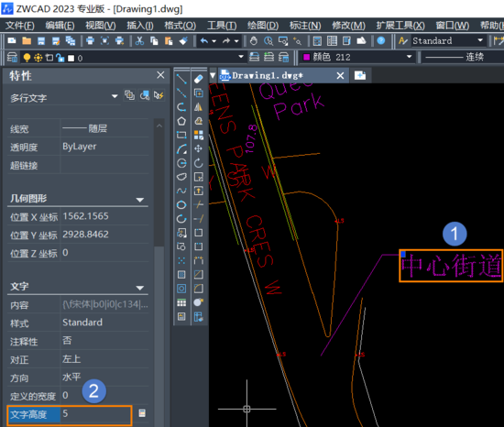Select the Copy objects tool
The width and height of the screenshot is (504, 427).
pyautogui.click(x=199, y=93)
